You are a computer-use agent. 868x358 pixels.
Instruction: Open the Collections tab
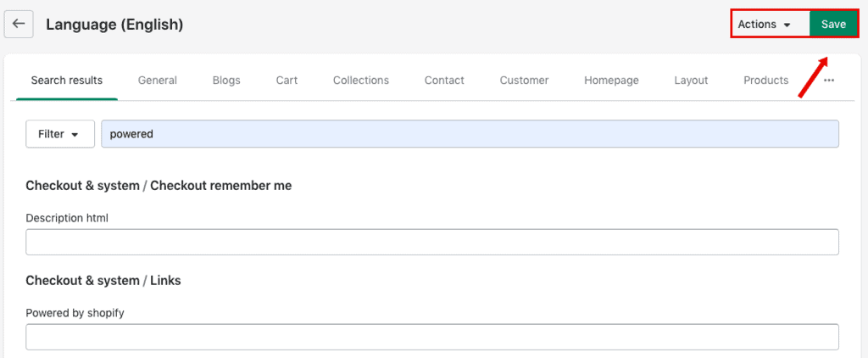tap(361, 81)
